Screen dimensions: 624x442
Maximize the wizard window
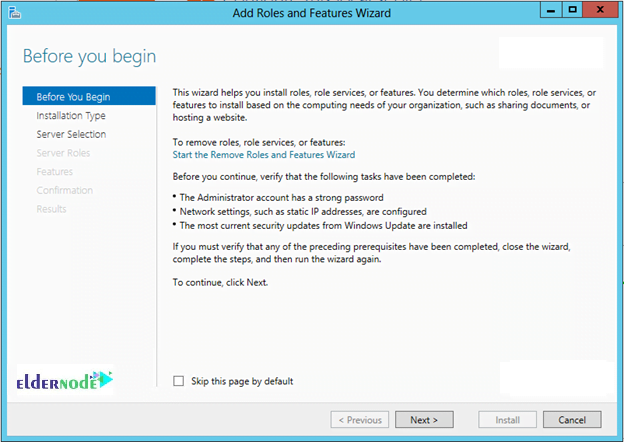(x=573, y=9)
